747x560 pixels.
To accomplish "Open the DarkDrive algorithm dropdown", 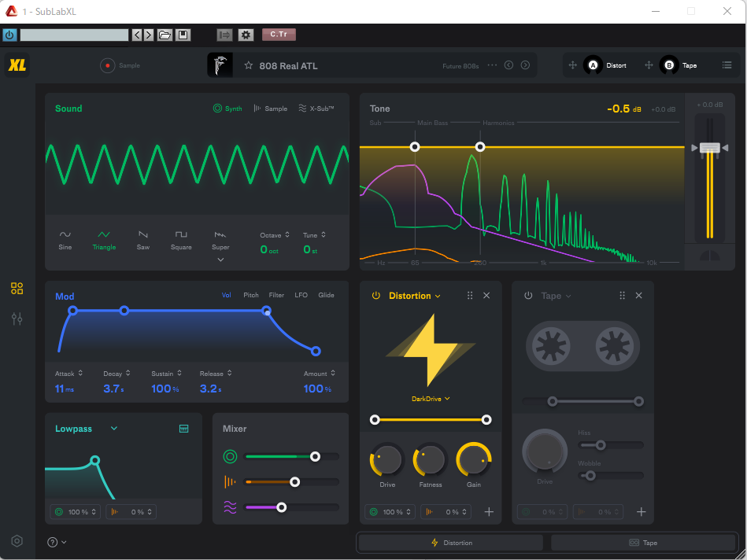I will tap(431, 399).
